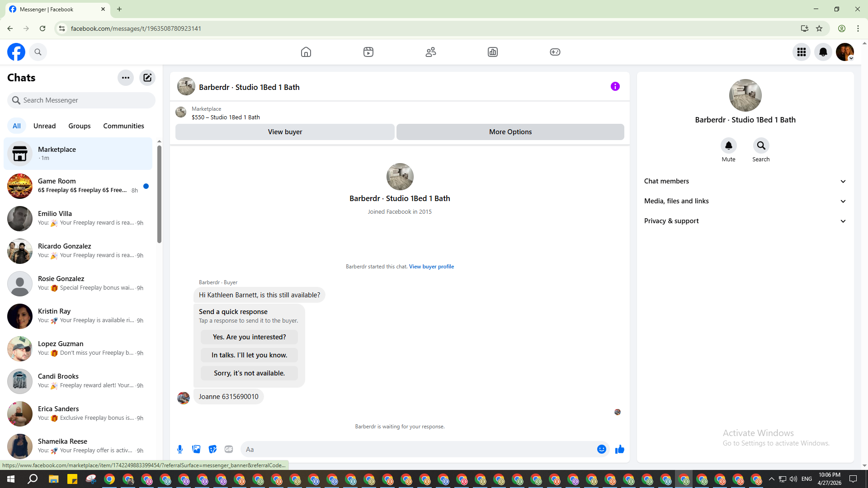The height and width of the screenshot is (488, 868).
Task: Open Facebook notifications bell
Action: pyautogui.click(x=823, y=52)
